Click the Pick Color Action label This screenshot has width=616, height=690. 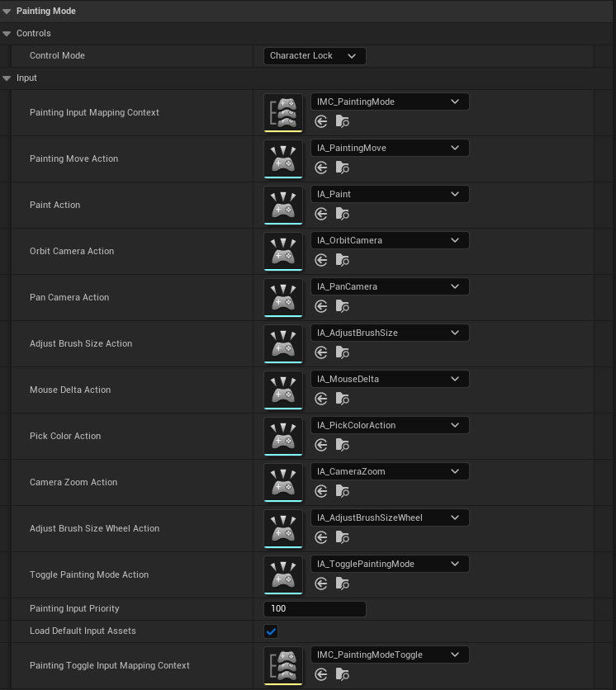coord(65,436)
